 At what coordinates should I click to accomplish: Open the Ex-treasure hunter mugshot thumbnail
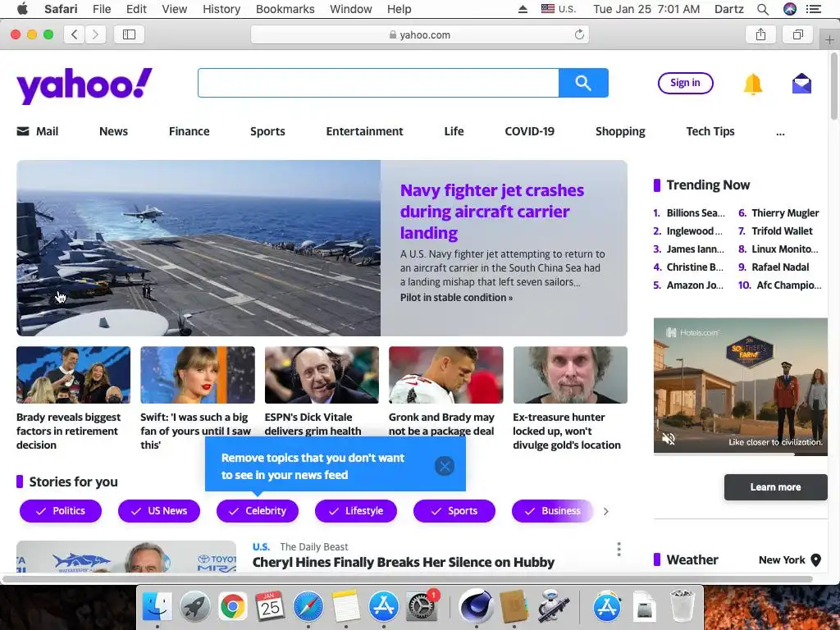570,375
